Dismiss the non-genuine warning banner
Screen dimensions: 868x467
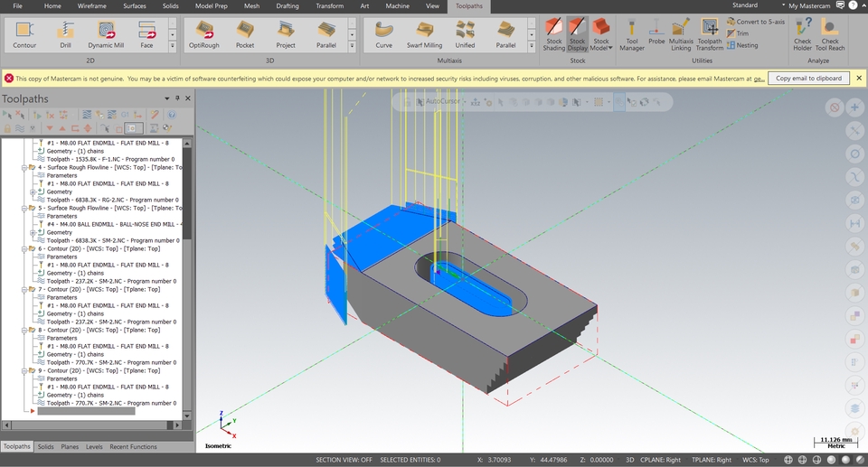[859, 79]
